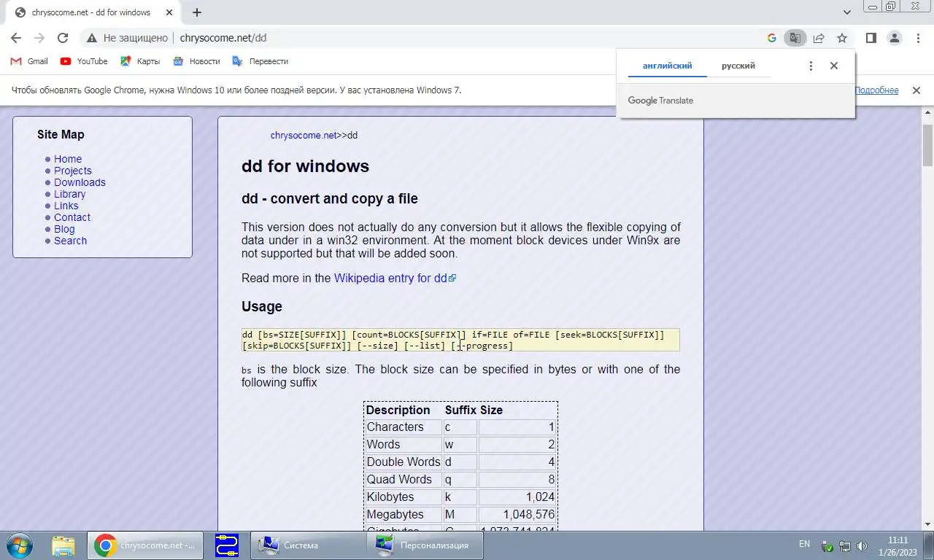Open Projects in Site Map
Screen dimensions: 934x560
(x=73, y=171)
